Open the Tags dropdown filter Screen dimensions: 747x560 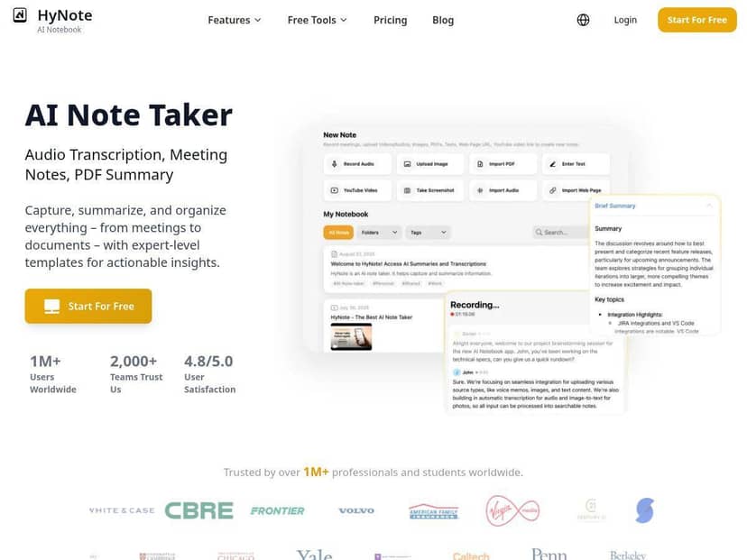click(x=427, y=233)
